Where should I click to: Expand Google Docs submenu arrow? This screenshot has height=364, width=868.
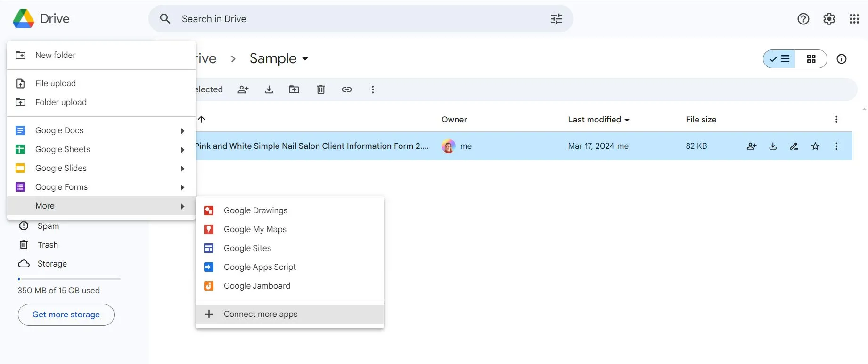pyautogui.click(x=182, y=131)
